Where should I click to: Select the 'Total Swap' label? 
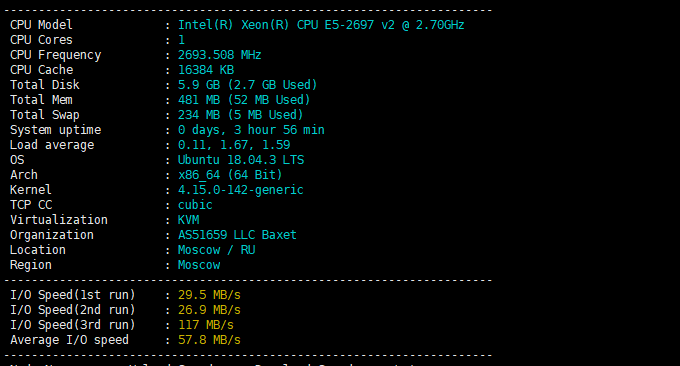point(45,115)
